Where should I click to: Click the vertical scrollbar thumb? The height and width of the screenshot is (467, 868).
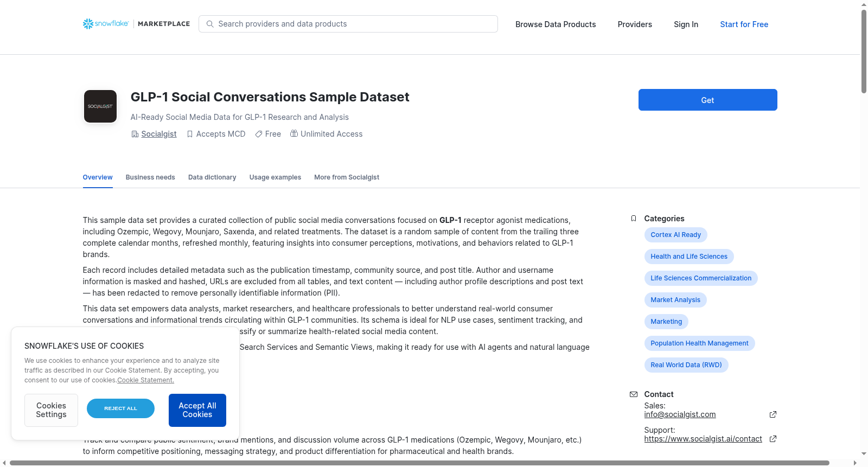(864, 52)
